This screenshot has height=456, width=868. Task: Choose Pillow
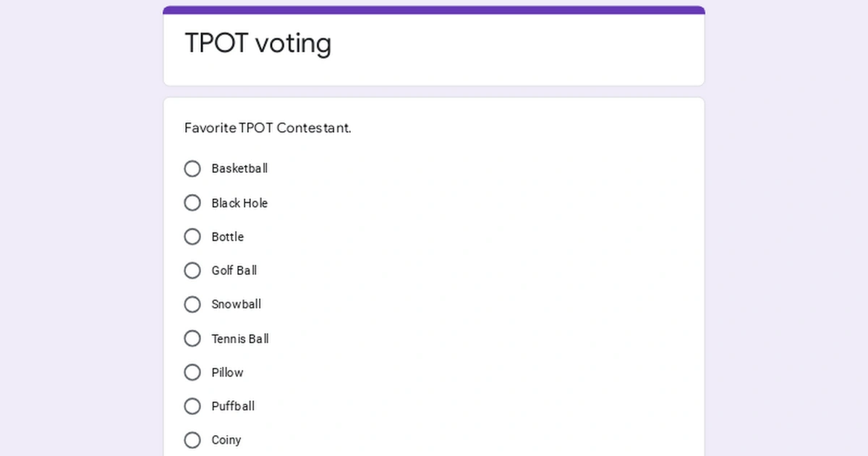[x=192, y=372]
